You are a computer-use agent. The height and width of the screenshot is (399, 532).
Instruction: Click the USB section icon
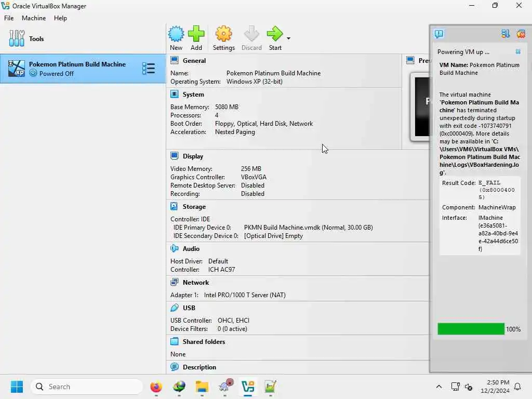click(x=175, y=308)
